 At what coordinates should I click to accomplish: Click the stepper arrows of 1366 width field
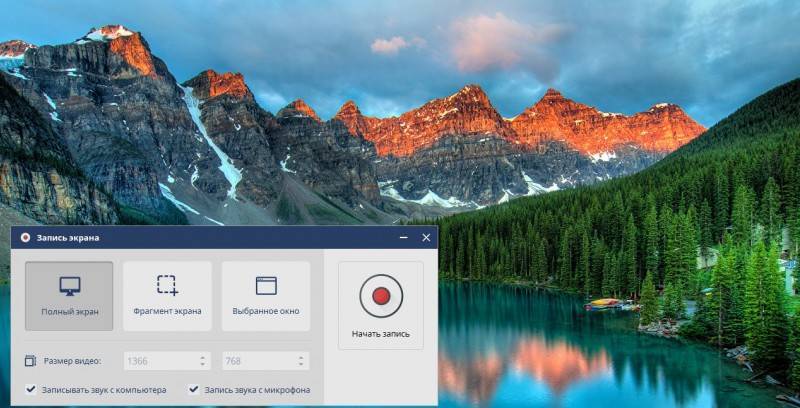(x=203, y=361)
